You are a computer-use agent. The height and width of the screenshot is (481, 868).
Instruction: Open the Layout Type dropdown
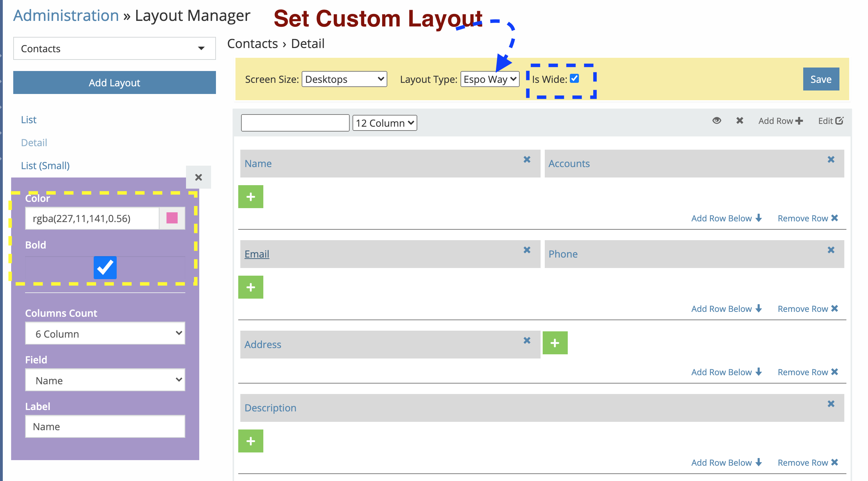click(489, 79)
